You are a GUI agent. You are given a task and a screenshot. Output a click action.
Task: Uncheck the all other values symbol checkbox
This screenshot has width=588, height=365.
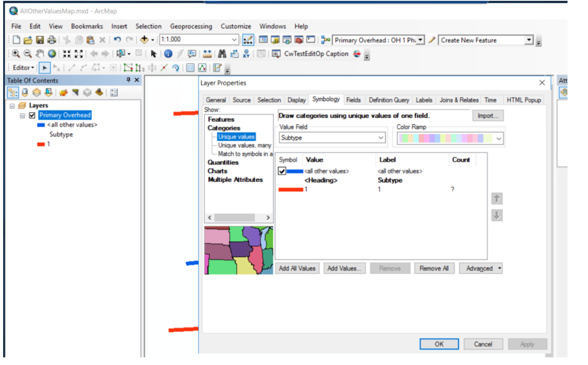pos(282,171)
